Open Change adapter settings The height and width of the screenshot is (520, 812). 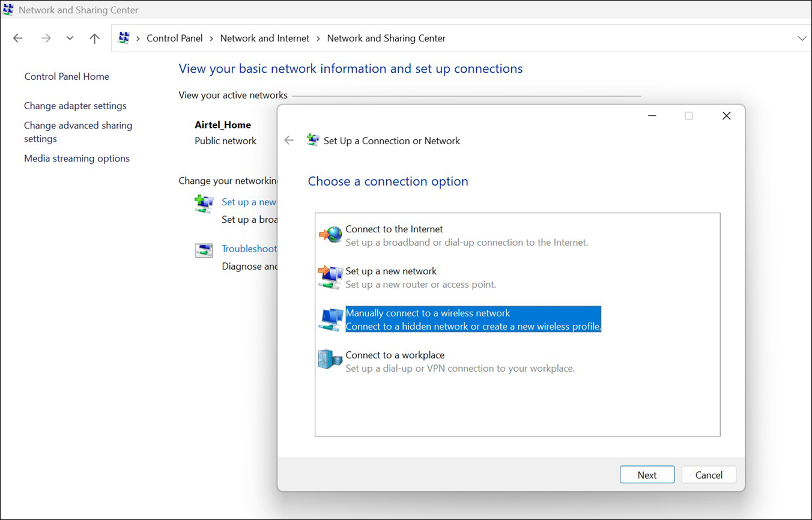tap(75, 106)
